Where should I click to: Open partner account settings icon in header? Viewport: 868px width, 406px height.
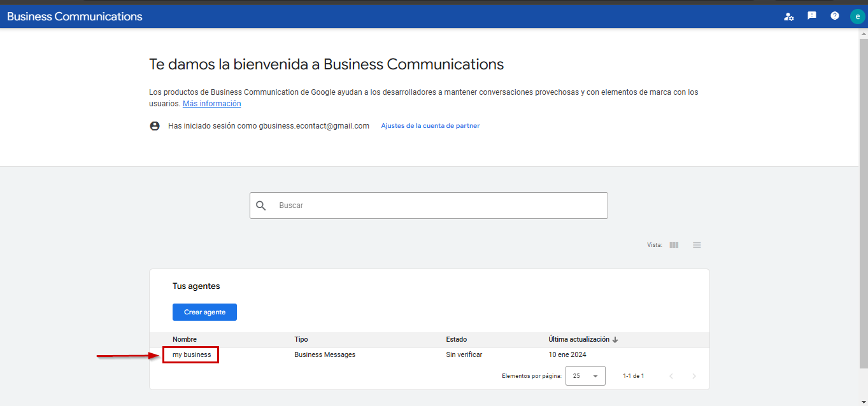click(788, 17)
